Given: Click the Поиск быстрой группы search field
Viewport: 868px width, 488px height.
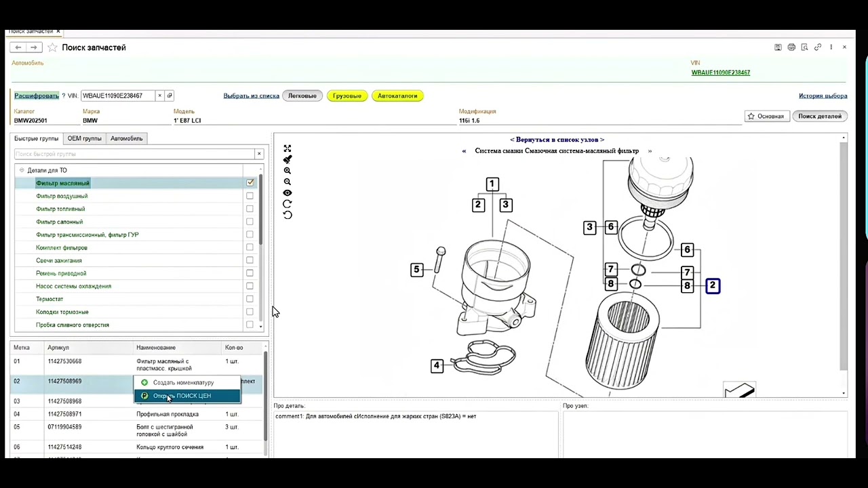Looking at the screenshot, I should click(134, 154).
